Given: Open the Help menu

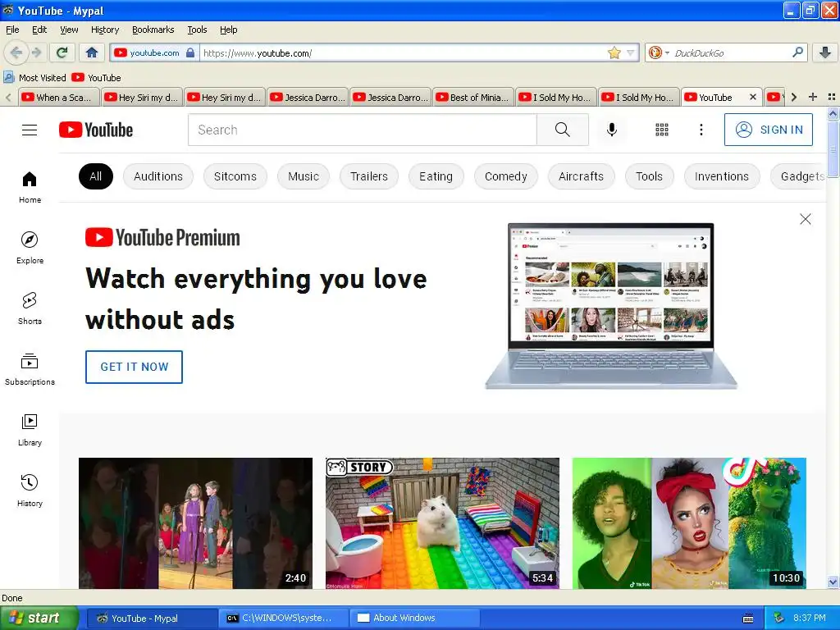Looking at the screenshot, I should 229,30.
